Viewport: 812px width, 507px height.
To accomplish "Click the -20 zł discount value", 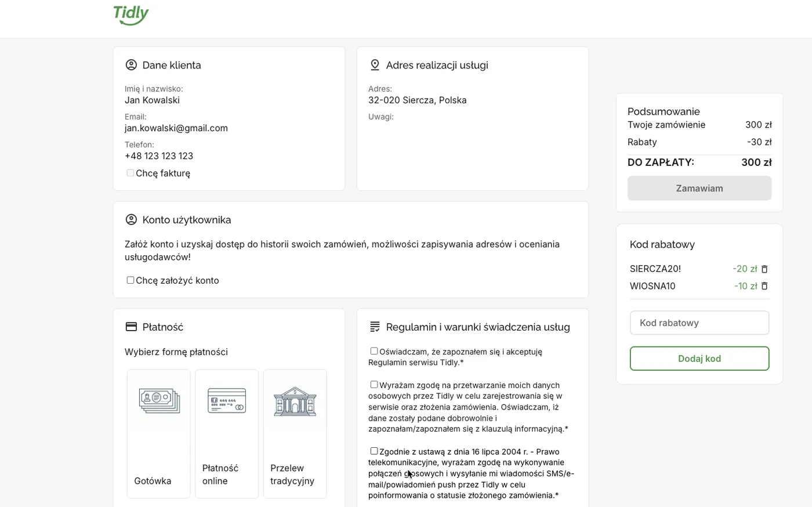I will click(x=745, y=269).
